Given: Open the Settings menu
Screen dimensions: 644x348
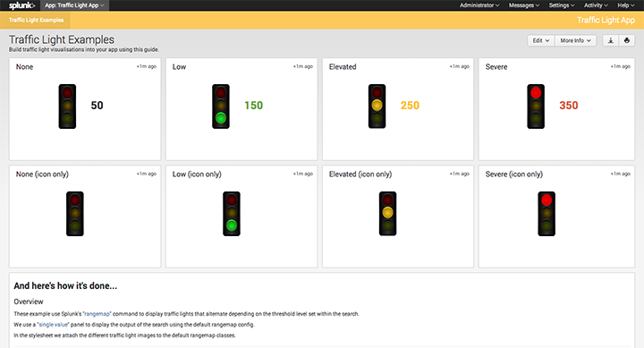Looking at the screenshot, I should pos(562,5).
